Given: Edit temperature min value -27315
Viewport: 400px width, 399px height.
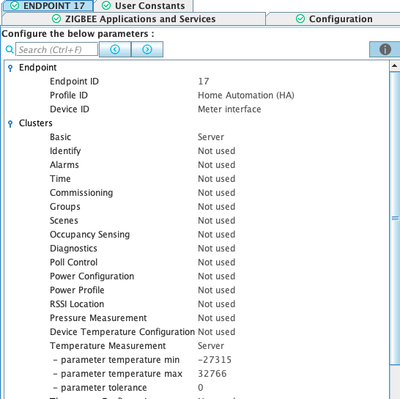Looking at the screenshot, I should [215, 360].
